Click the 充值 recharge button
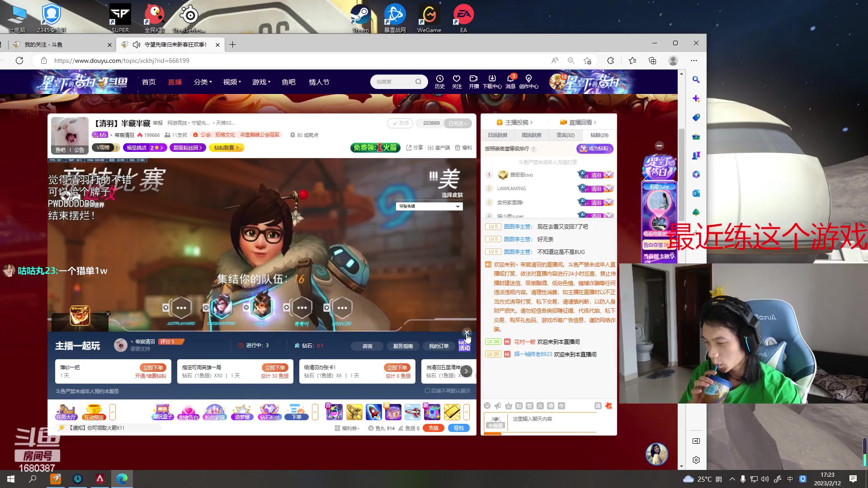This screenshot has width=868, height=488. tap(434, 428)
